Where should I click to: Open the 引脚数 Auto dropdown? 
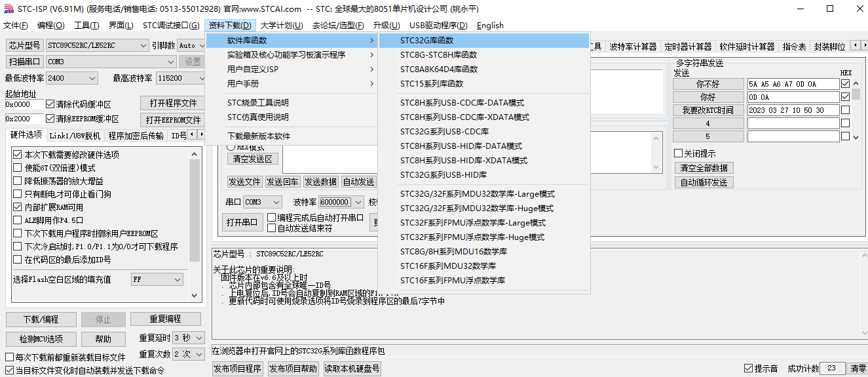[x=191, y=45]
